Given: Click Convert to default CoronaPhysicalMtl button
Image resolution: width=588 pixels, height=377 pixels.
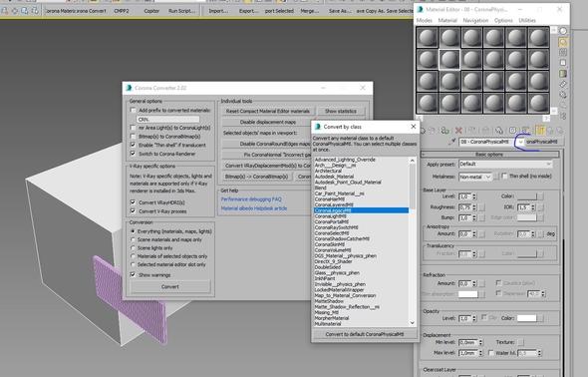Looking at the screenshot, I should coord(365,334).
